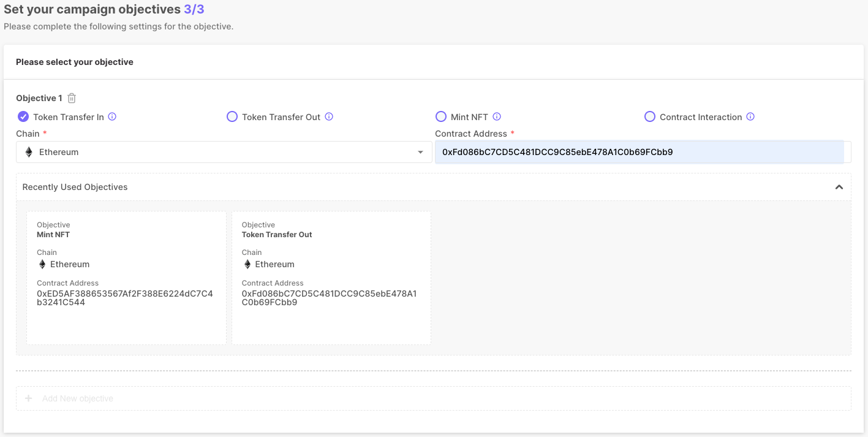
Task: Click contract address in Mint NFT card
Action: click(125, 298)
